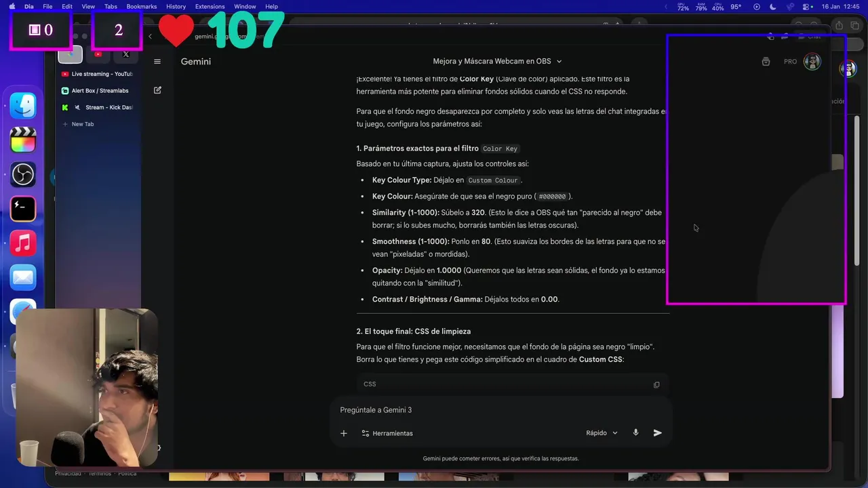Activate the microphone voice input

pyautogui.click(x=635, y=432)
